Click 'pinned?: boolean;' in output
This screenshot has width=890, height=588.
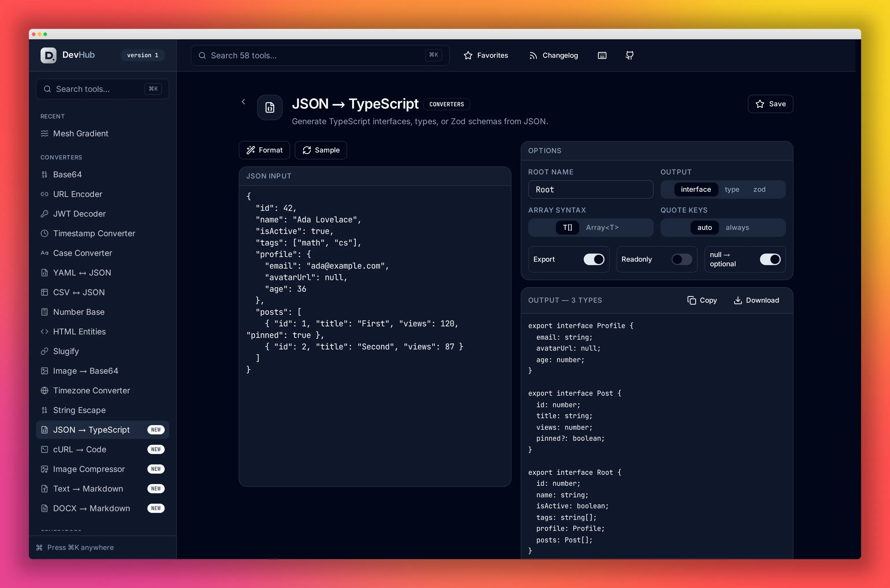(570, 438)
